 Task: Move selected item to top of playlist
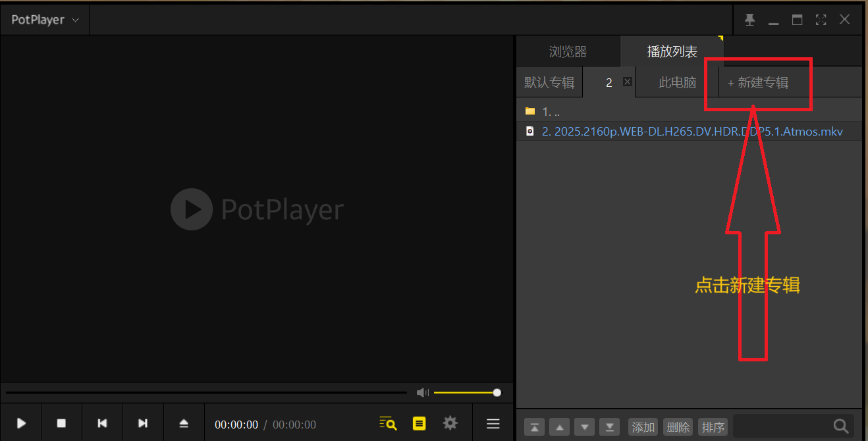(534, 427)
